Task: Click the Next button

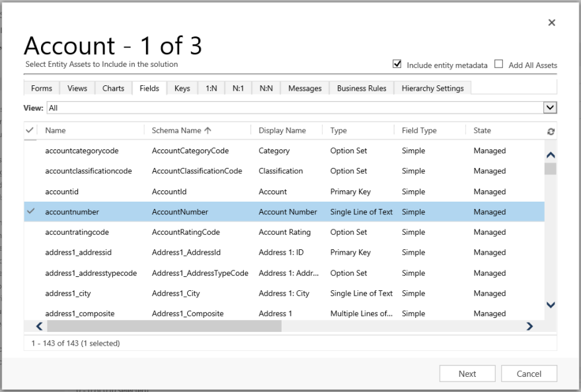Action: pos(467,373)
